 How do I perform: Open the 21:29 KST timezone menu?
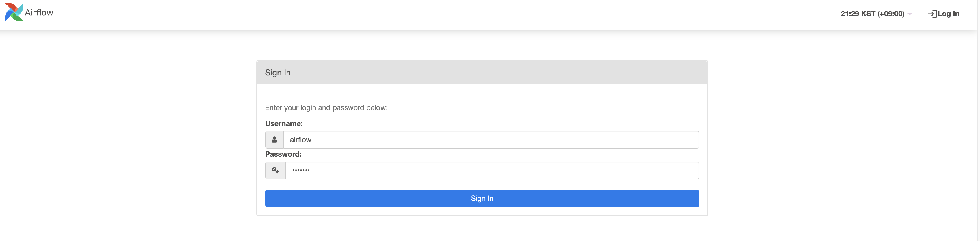[x=872, y=14]
